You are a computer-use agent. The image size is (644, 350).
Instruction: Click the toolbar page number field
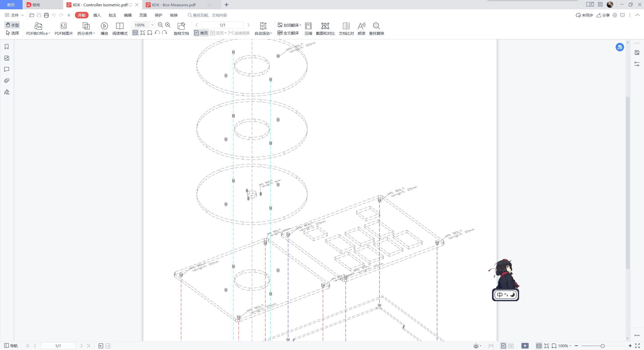tap(222, 25)
